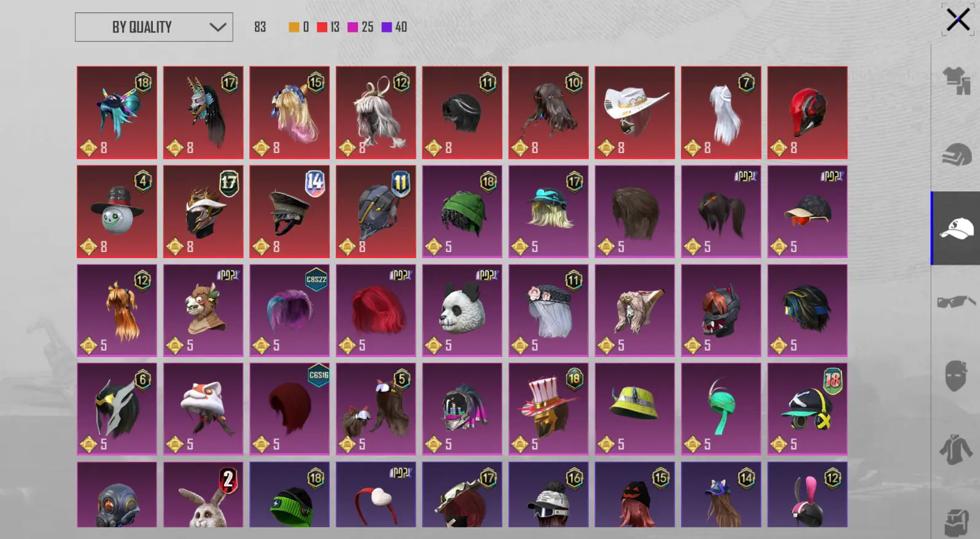The image size is (980, 539).
Task: Pick the green beanie marked 18
Action: tap(462, 211)
